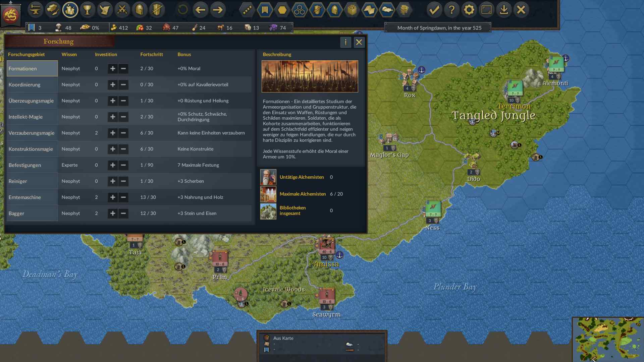Viewport: 644px width, 362px height.
Task: Open the gold bars treasury screen
Action: coord(53,10)
